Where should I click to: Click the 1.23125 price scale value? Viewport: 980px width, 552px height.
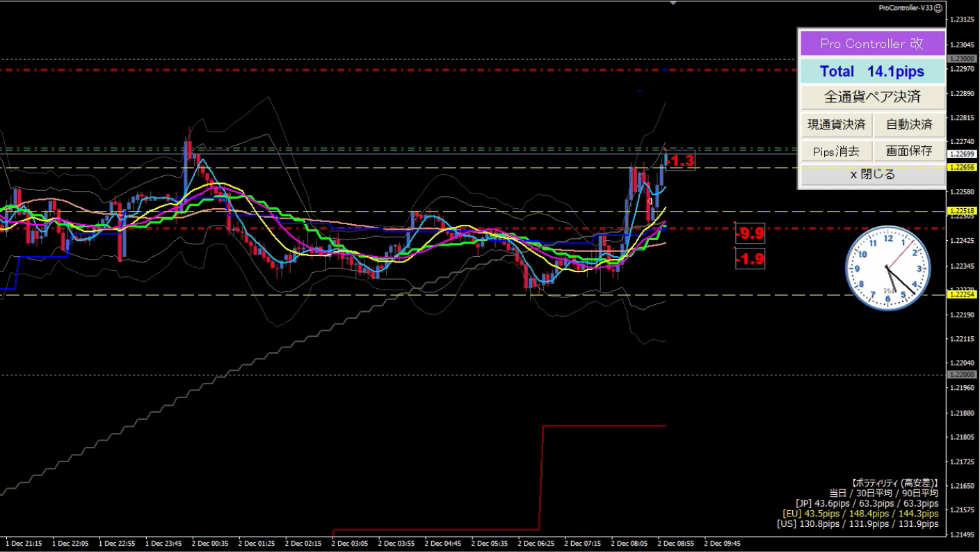(962, 19)
